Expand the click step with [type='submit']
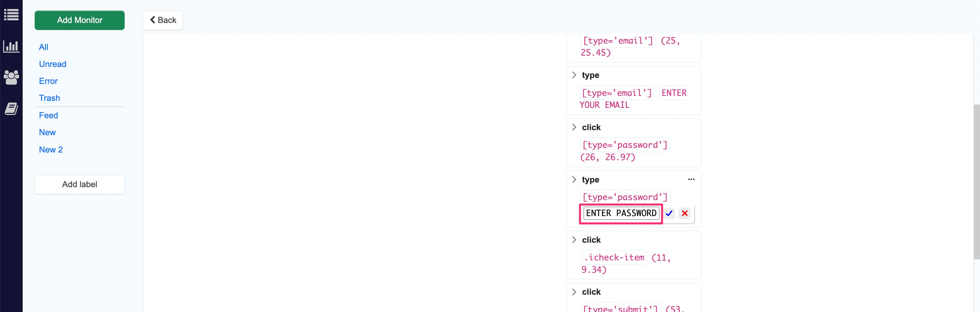Viewport: 980px width, 312px height. point(574,291)
